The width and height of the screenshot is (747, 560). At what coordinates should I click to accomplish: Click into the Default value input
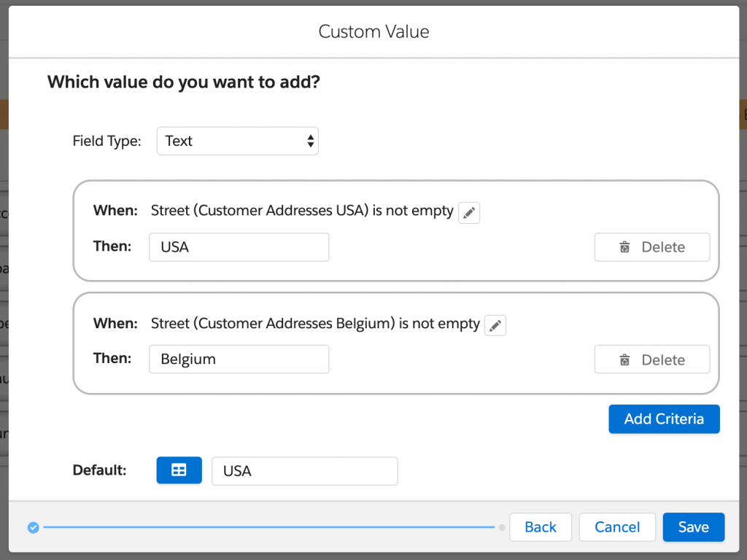(304, 471)
